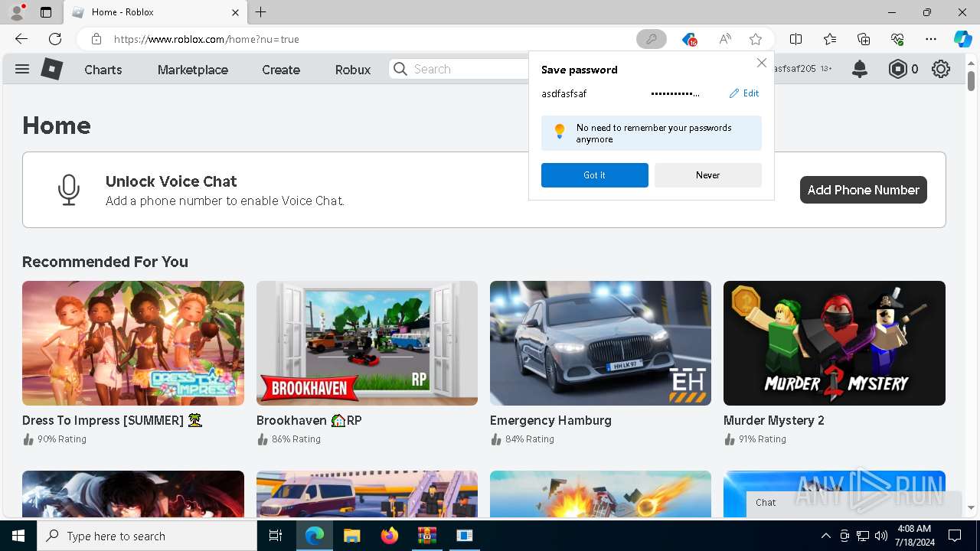Open the Marketplace tab
The height and width of the screenshot is (551, 980).
click(x=193, y=70)
